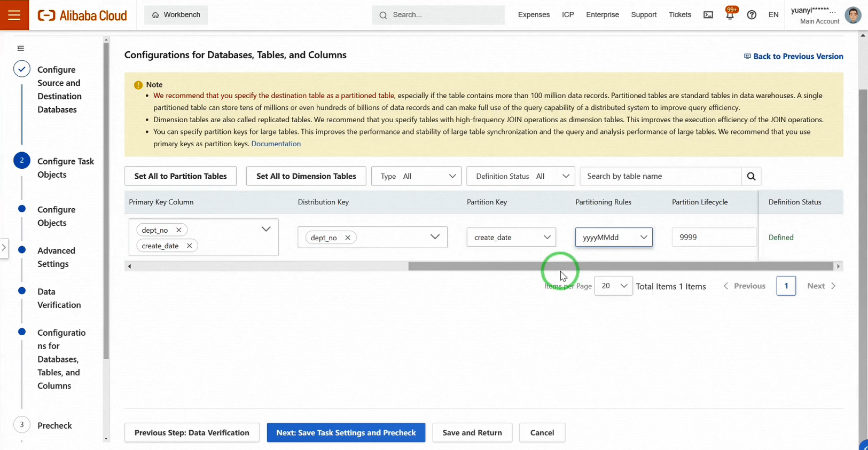Open the Type All filter dropdown

pyautogui.click(x=416, y=176)
